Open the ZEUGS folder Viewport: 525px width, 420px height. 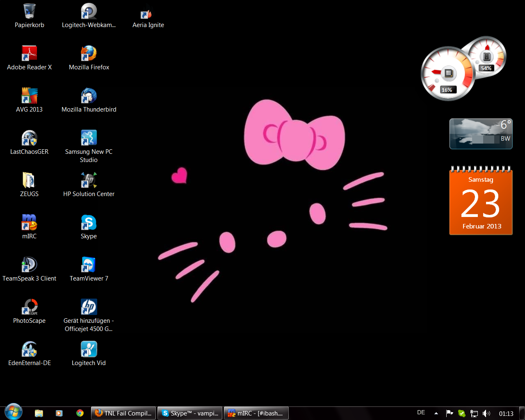coord(30,185)
